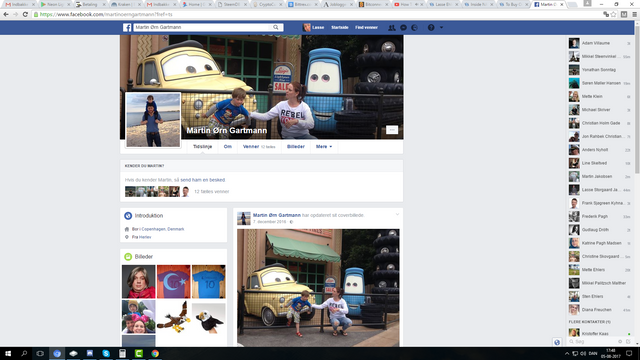640x360 pixels.
Task: Focus the Facebook search field
Action: [203, 27]
